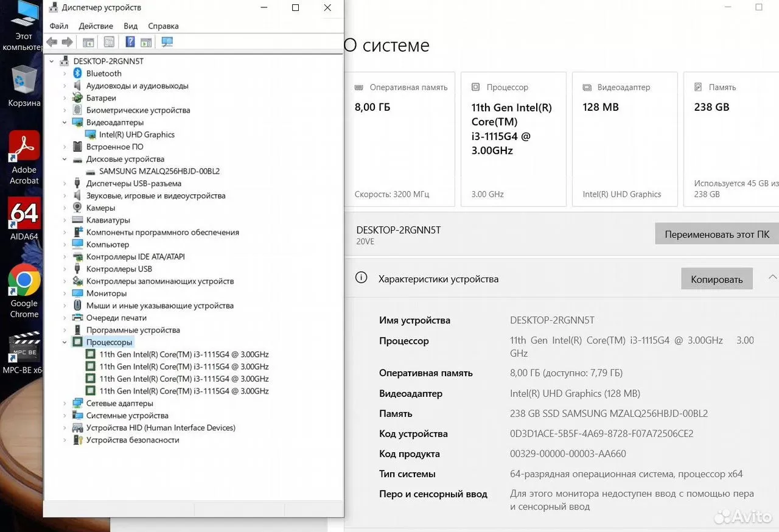Click the Мыши и иные указывающие устройства icon

77,306
